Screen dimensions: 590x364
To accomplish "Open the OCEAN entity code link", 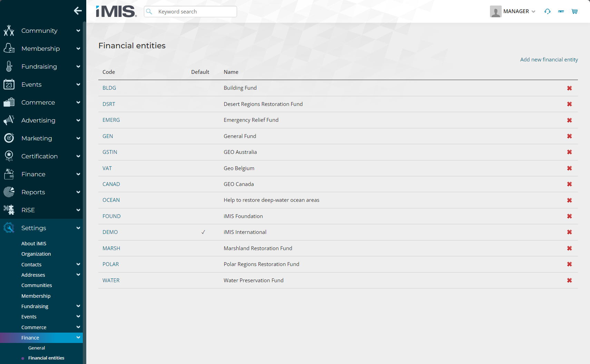I will point(111,200).
